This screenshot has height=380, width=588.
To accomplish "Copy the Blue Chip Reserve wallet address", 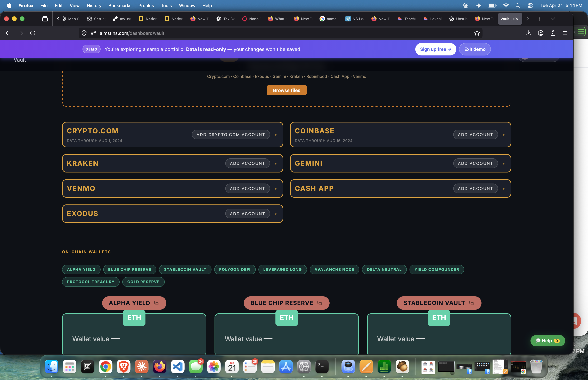I will [x=320, y=303].
